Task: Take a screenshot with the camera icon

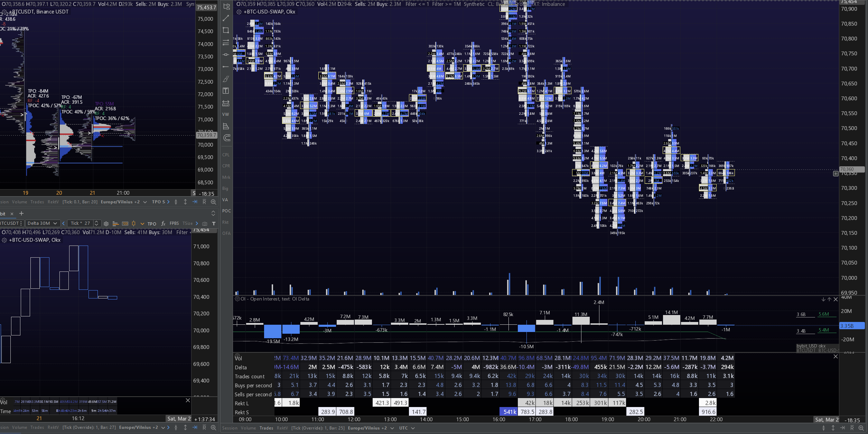Action: [x=205, y=224]
